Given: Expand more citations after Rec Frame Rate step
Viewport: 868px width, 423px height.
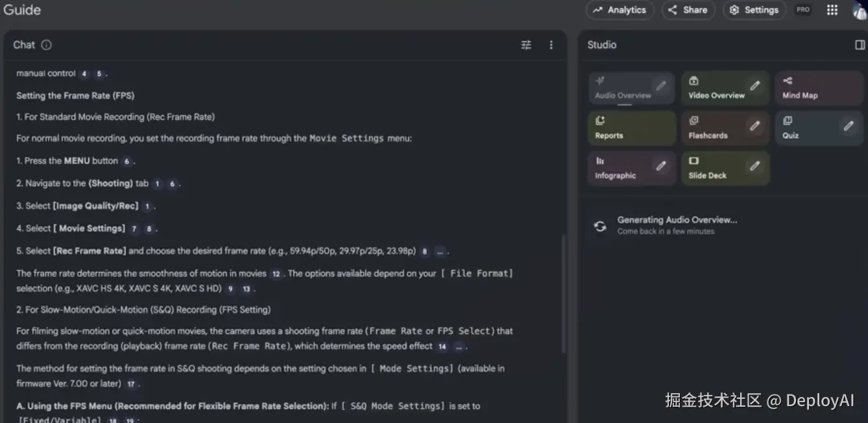Looking at the screenshot, I should tap(440, 252).
